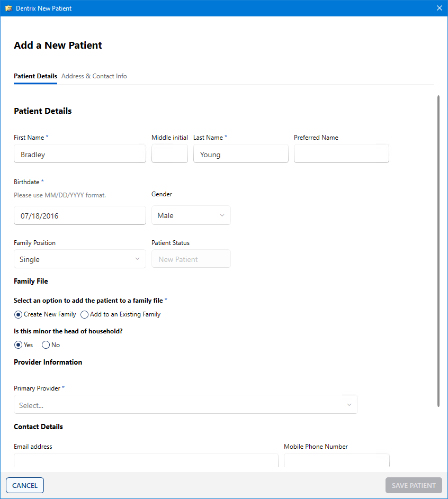
Task: Select Create New Family radio button
Action: (19, 314)
